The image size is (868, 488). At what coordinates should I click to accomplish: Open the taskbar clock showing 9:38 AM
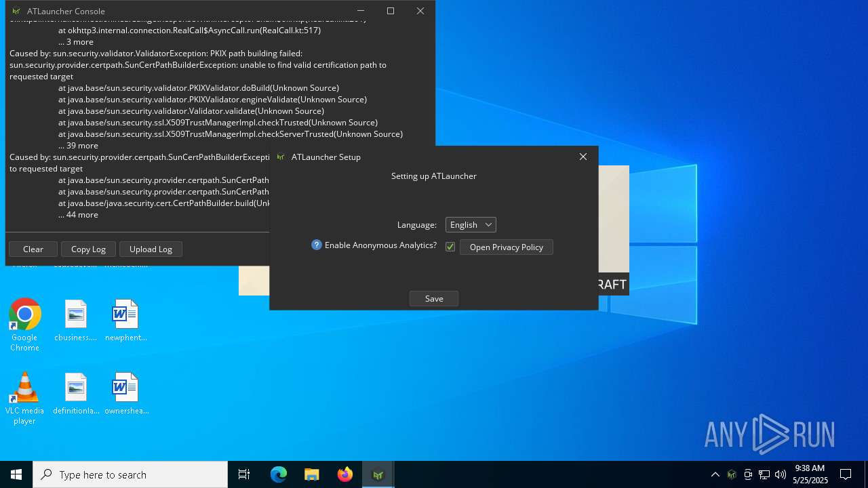pos(810,474)
